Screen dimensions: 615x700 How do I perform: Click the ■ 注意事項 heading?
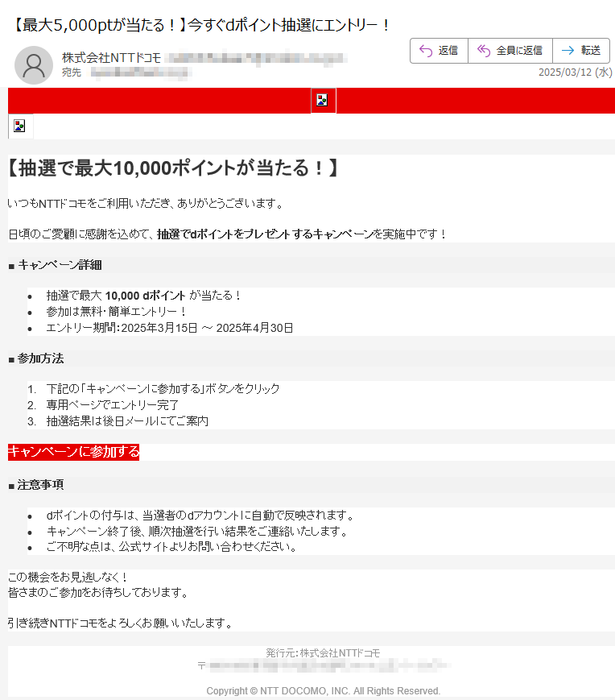point(36,485)
